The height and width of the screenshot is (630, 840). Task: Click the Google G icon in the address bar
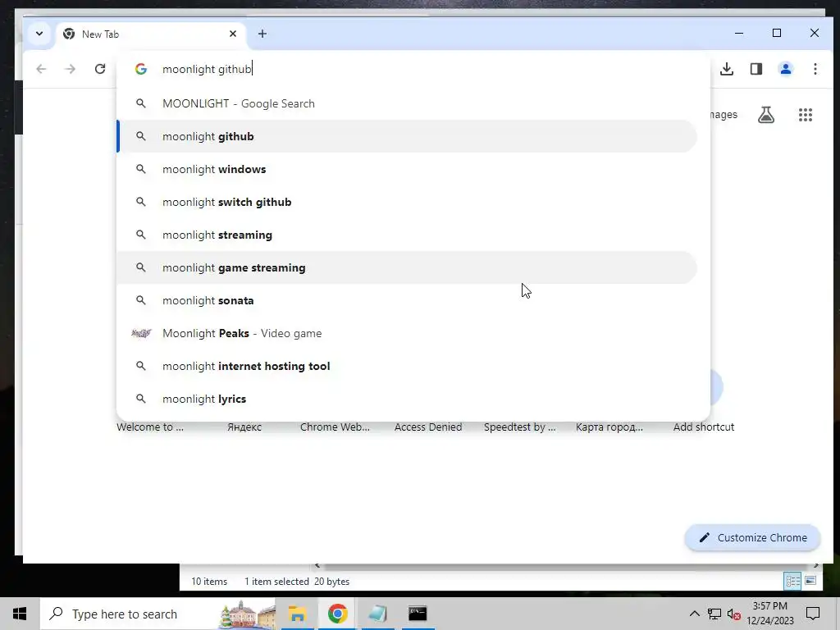click(141, 69)
